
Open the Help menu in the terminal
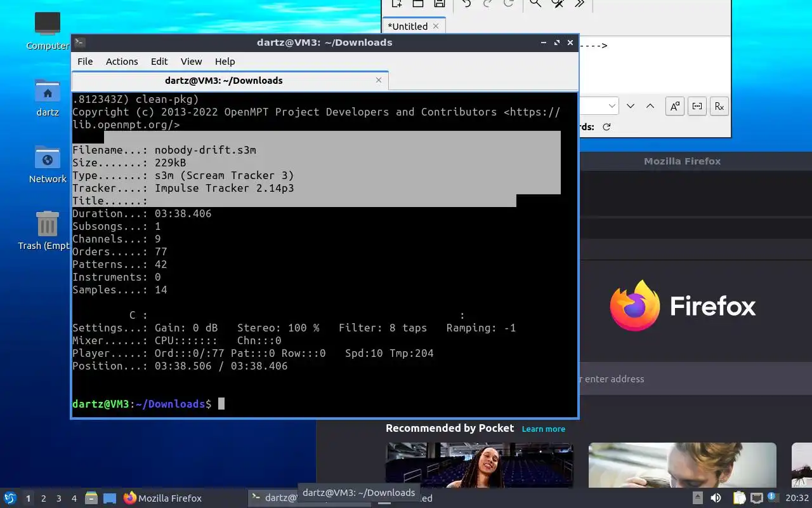click(x=225, y=62)
